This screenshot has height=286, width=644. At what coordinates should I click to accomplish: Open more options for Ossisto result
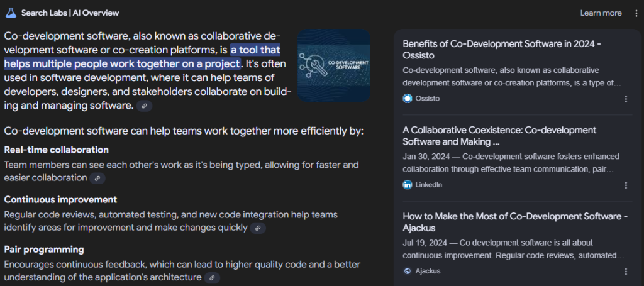[626, 99]
